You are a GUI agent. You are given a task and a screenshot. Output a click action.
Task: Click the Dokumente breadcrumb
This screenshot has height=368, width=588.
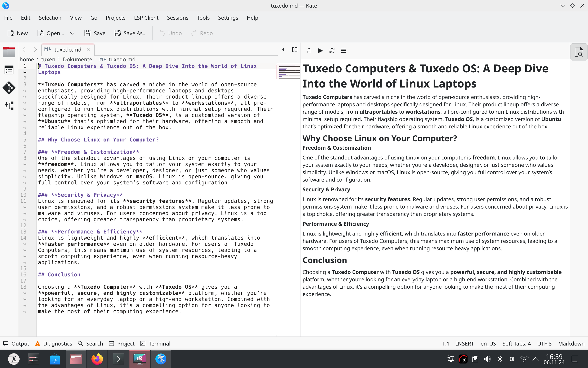click(x=78, y=59)
